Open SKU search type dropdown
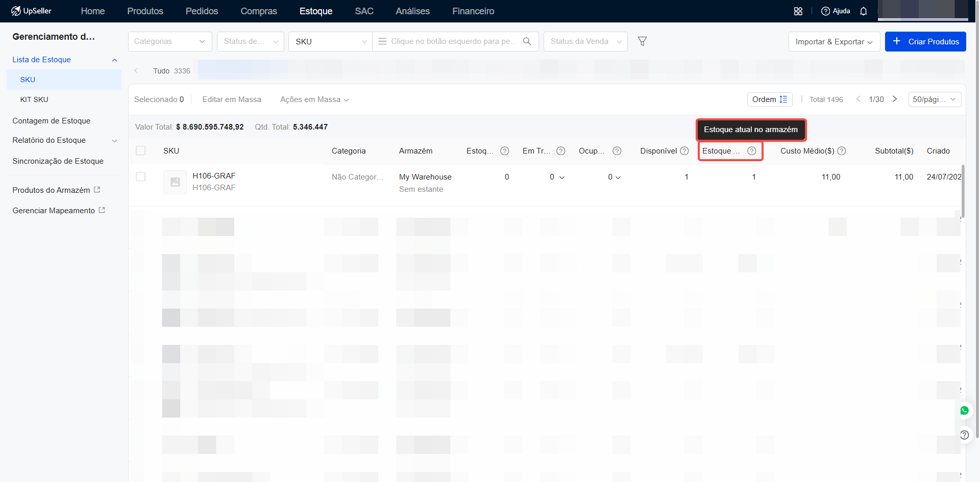Screen dimensions: 980x482 [x=331, y=41]
